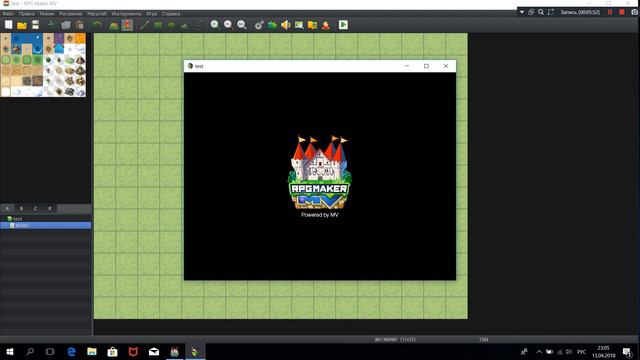Open Windows search from taskbar
640x360 pixels.
point(30,351)
